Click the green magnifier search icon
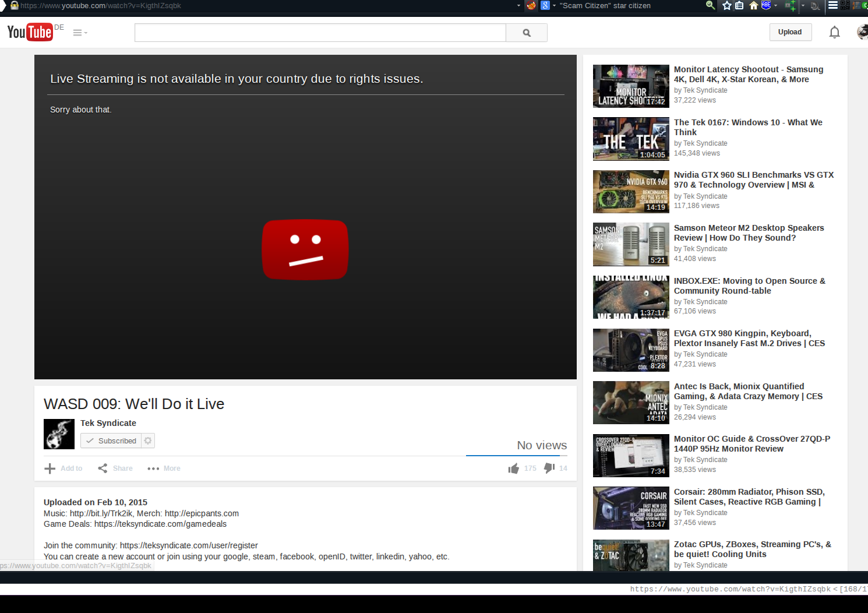Viewport: 868px width, 613px height. click(x=710, y=5)
